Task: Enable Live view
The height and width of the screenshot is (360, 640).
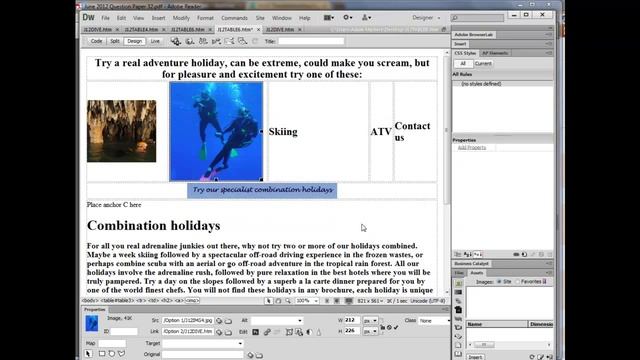Action: tap(155, 41)
